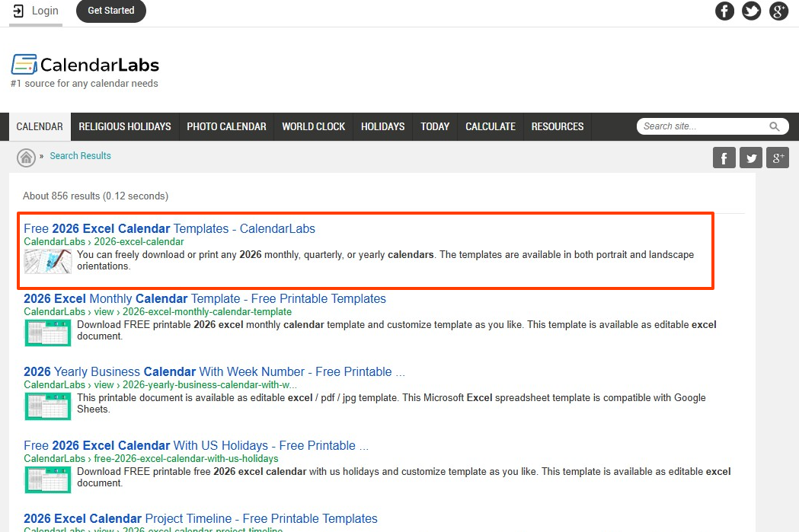
Task: Open the RELIGIOUS HOLIDAYS menu
Action: click(125, 127)
